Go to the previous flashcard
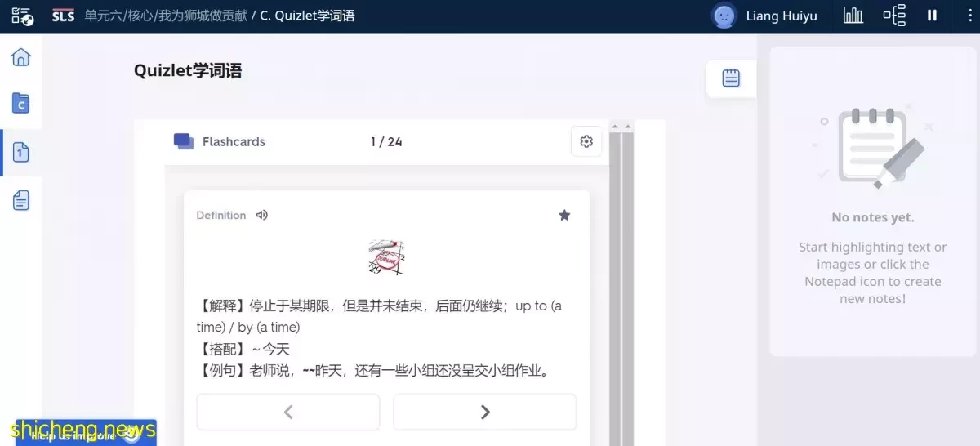The image size is (980, 446). point(288,412)
